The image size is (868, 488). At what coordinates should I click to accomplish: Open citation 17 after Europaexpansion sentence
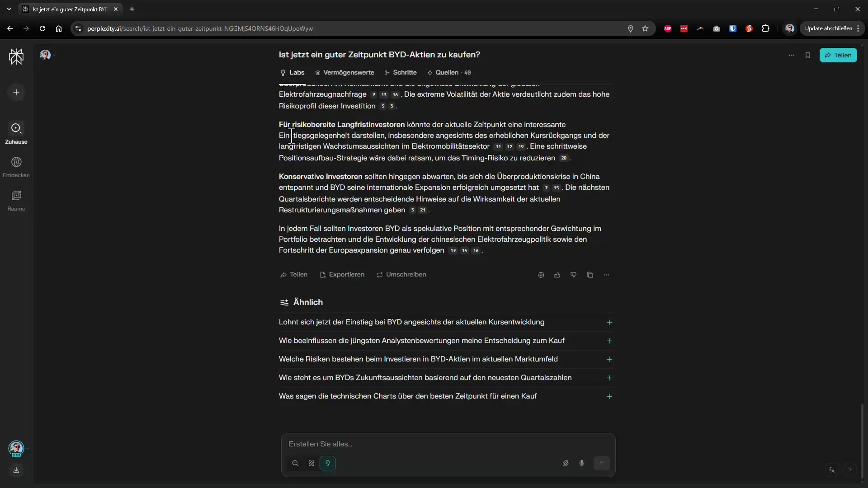(453, 251)
